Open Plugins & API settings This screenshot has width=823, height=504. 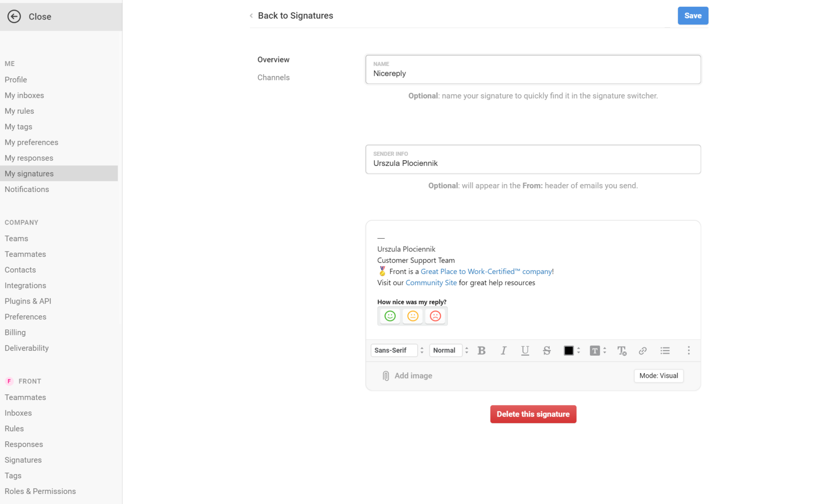pyautogui.click(x=28, y=301)
